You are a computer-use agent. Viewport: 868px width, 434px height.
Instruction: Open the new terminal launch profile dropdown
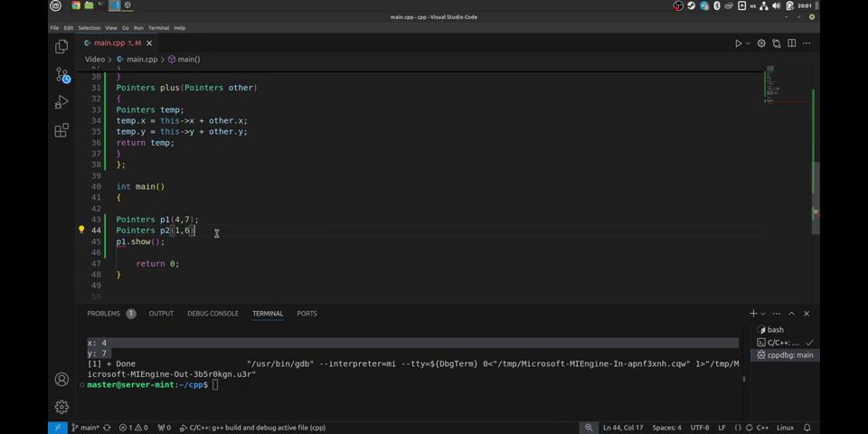coord(763,314)
